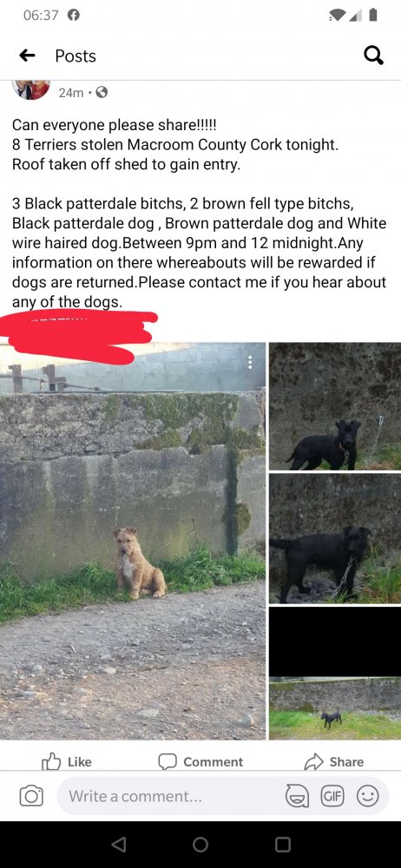The width and height of the screenshot is (401, 868).
Task: Open the emoji smiley picker
Action: (x=367, y=796)
